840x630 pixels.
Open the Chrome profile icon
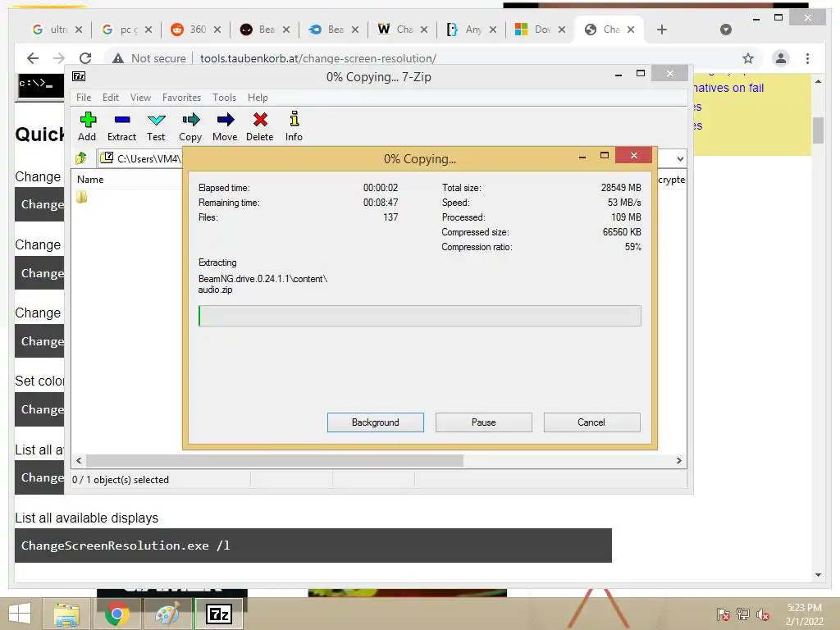pyautogui.click(x=781, y=58)
